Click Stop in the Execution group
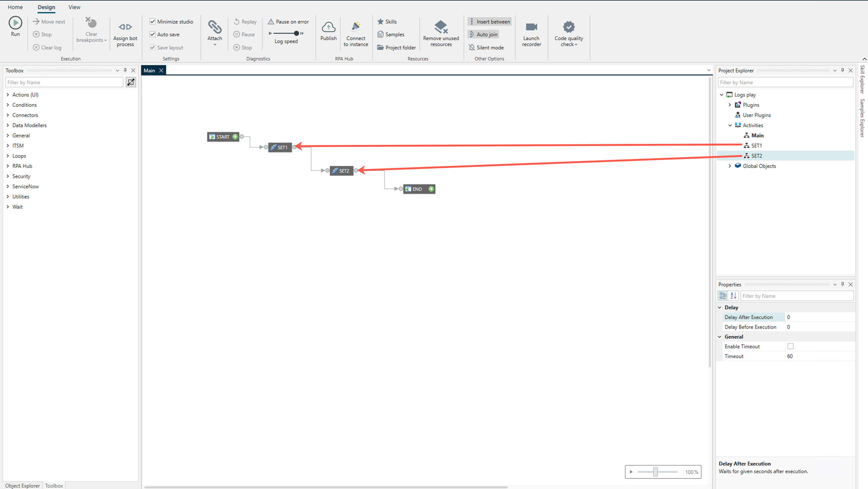This screenshot has height=489, width=868. click(x=42, y=34)
